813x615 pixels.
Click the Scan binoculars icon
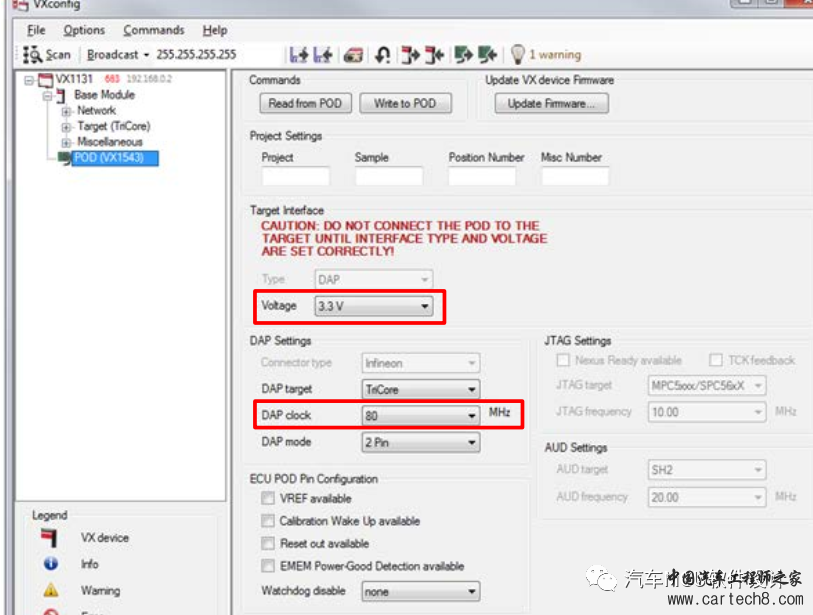click(32, 54)
